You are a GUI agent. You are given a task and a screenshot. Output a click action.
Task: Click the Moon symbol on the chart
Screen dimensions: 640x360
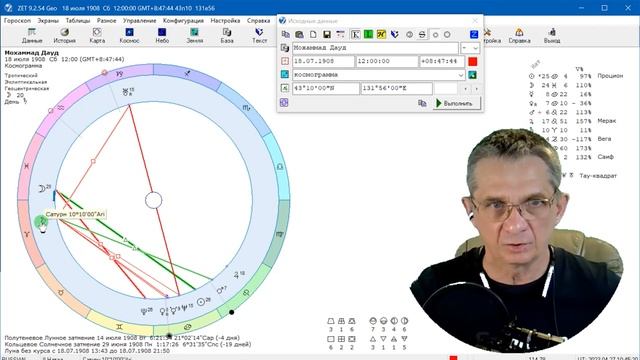(42, 189)
